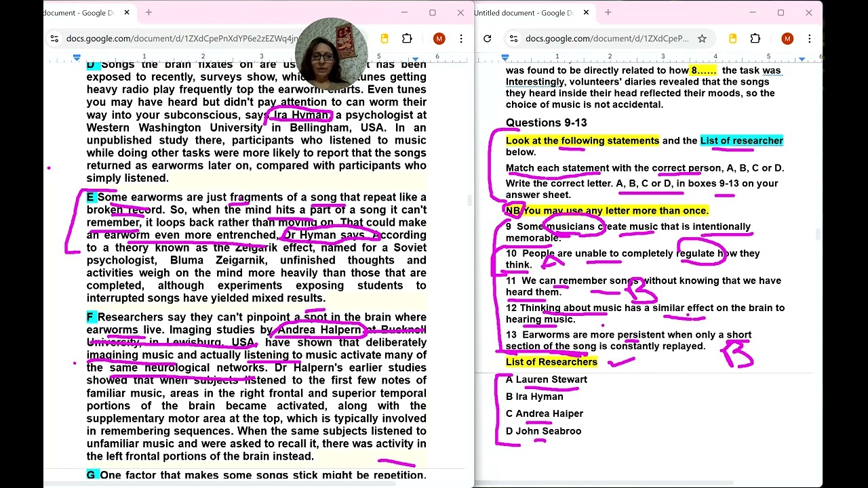Screen dimensions: 868x488
Task: Open Extensions puzzle icon in left window
Action: [407, 39]
